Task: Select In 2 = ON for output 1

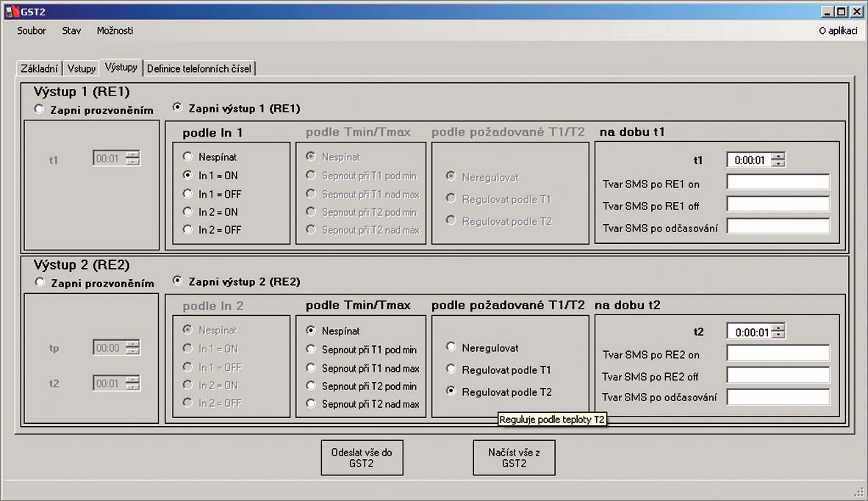Action: click(210, 212)
